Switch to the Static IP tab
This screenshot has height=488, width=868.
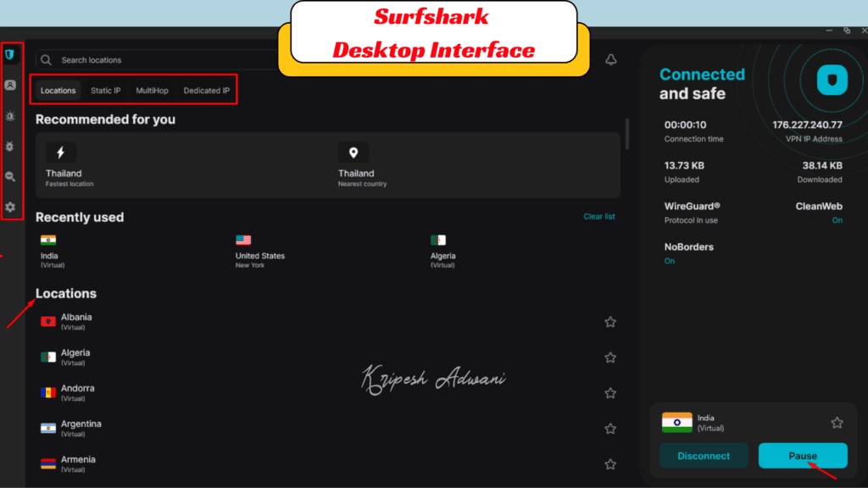(105, 90)
